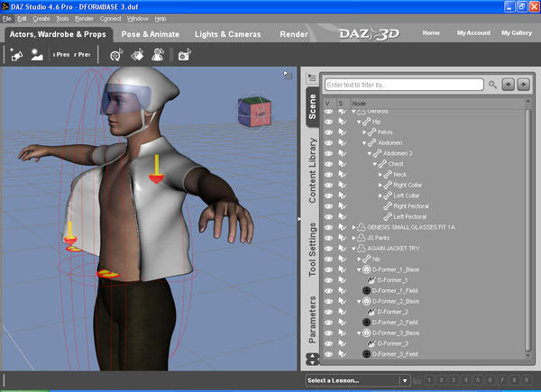Screen dimensions: 541x392
Task: Click D-Former_1 deformer icon
Action: pyautogui.click(x=371, y=280)
